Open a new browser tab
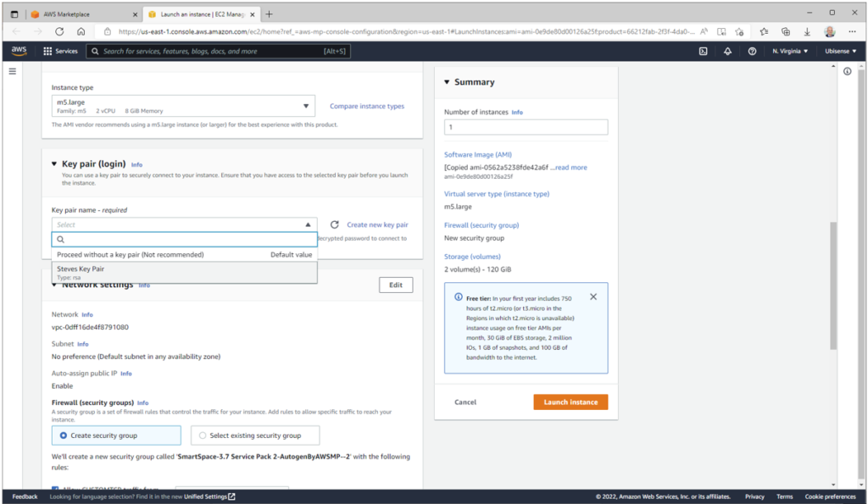Viewport: 868px width, 504px height. (x=269, y=14)
